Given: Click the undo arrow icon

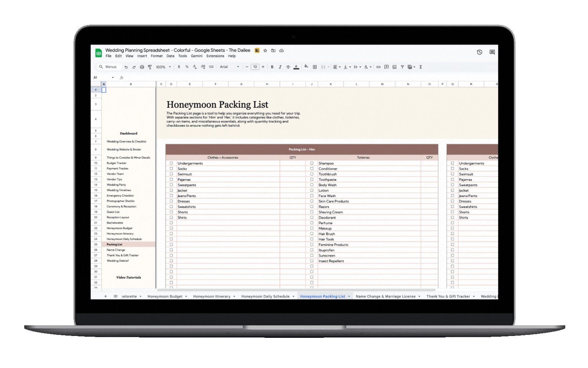Looking at the screenshot, I should [x=126, y=67].
